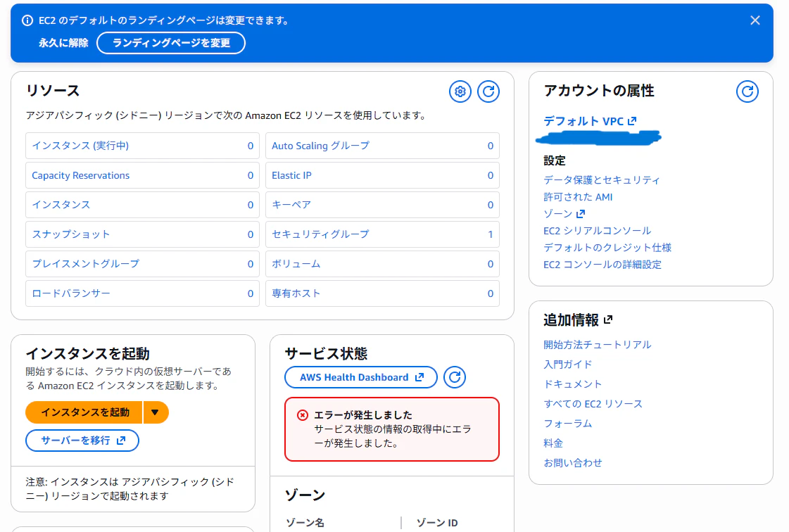This screenshot has width=789, height=532.
Task: Open スナップショット resource
Action: pyautogui.click(x=142, y=234)
